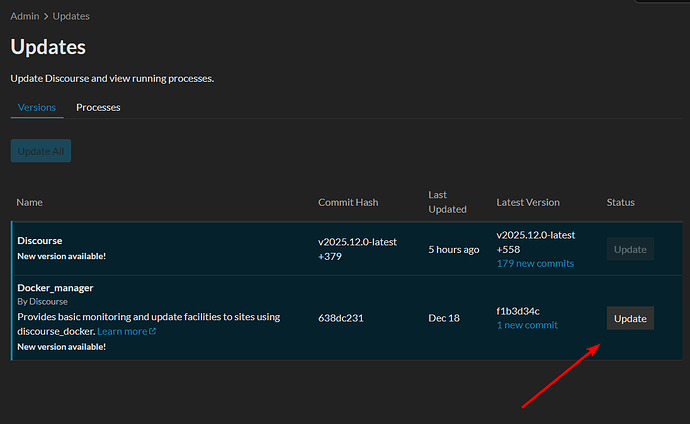
Task: Select the Discourse plugin name
Action: 40,241
